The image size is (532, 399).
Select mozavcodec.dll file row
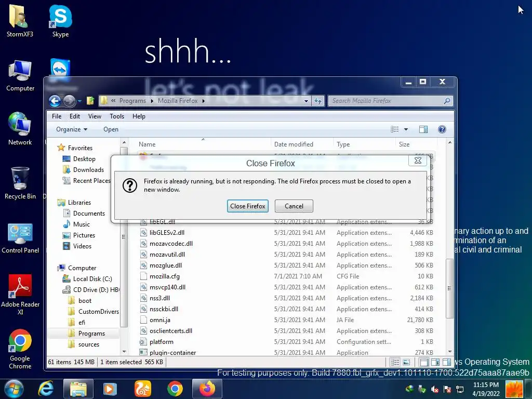click(x=287, y=243)
